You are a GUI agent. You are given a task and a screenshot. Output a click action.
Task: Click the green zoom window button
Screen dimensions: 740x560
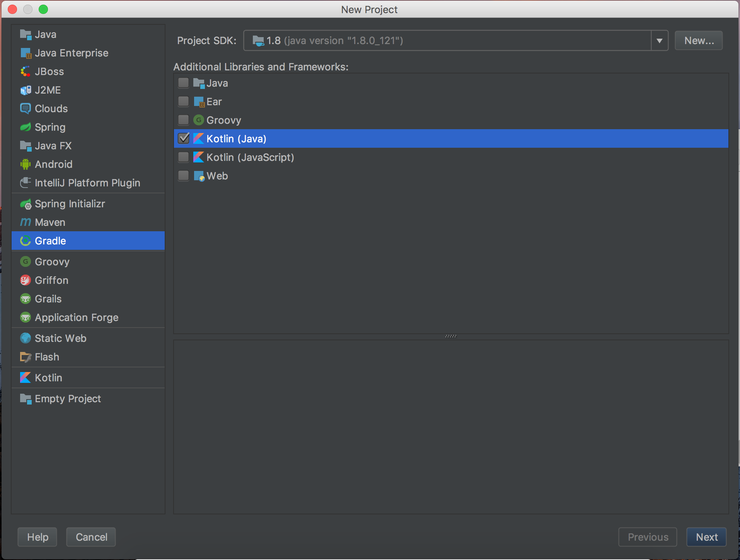(43, 9)
